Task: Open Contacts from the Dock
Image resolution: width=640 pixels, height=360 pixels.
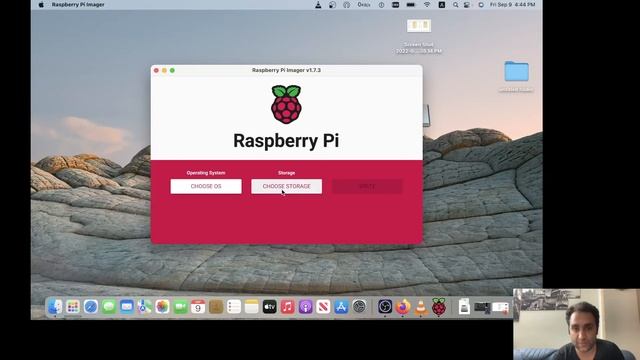Action: click(216, 307)
